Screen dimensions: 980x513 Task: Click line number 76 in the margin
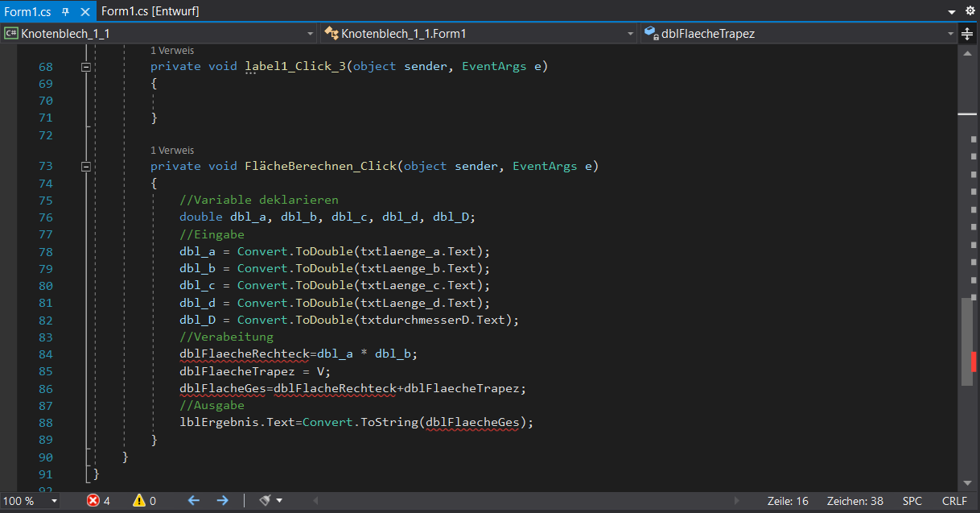click(45, 217)
